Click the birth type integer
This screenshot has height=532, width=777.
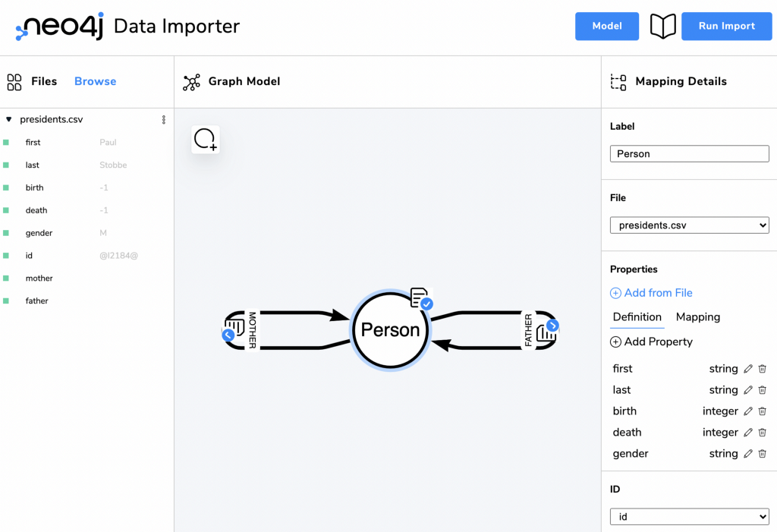(720, 411)
